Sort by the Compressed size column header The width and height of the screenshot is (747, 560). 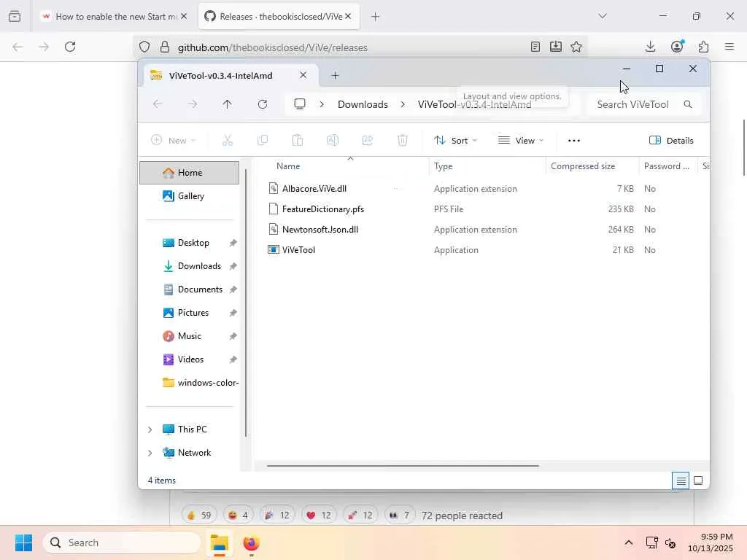(x=592, y=166)
